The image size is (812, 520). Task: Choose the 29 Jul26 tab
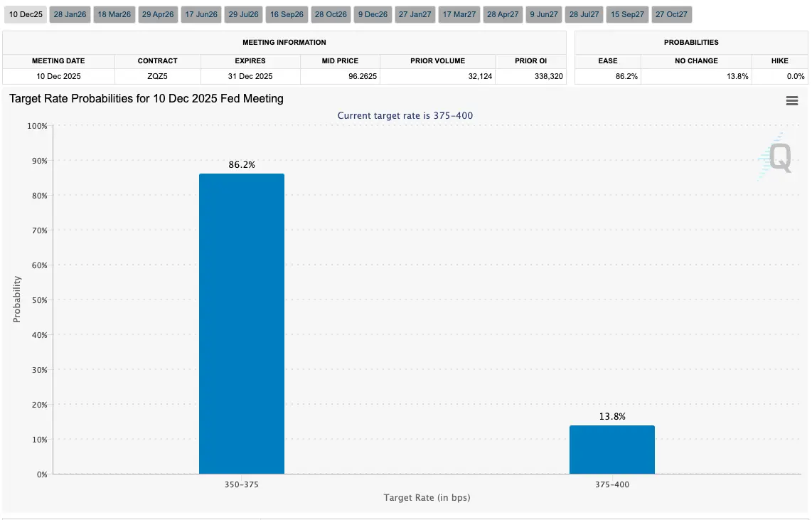243,14
